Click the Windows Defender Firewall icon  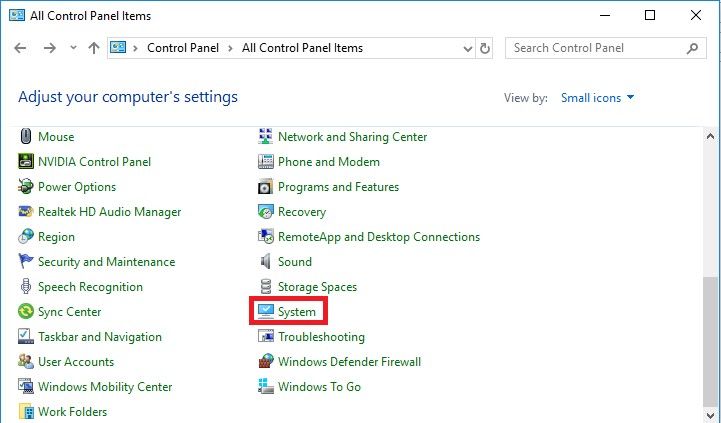click(266, 362)
